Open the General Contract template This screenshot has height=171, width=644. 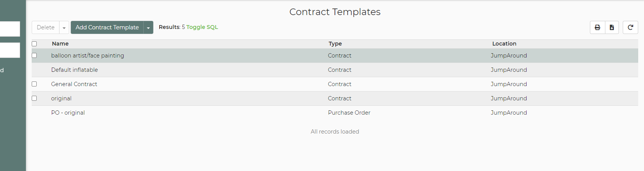pyautogui.click(x=74, y=84)
